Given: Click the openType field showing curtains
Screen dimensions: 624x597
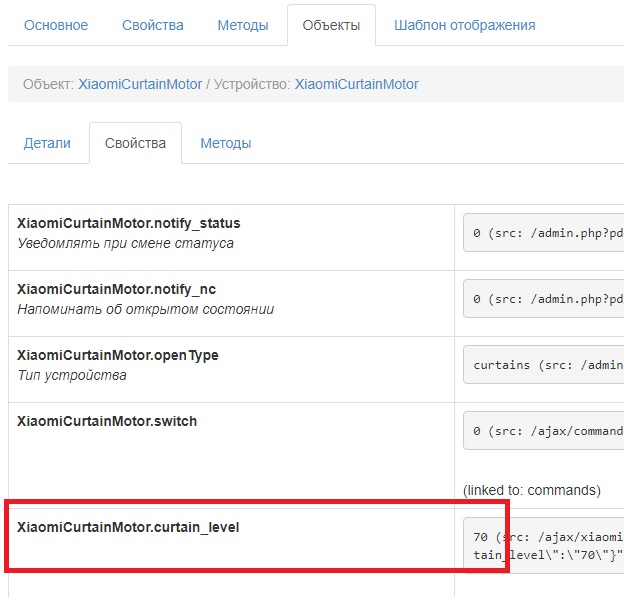Looking at the screenshot, I should (x=545, y=364).
